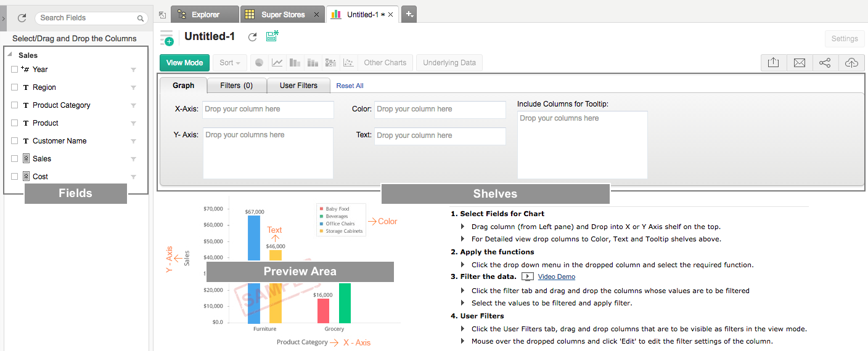Click the pop-out icon left of Explorer tab
The width and height of the screenshot is (868, 351).
pyautogui.click(x=162, y=14)
